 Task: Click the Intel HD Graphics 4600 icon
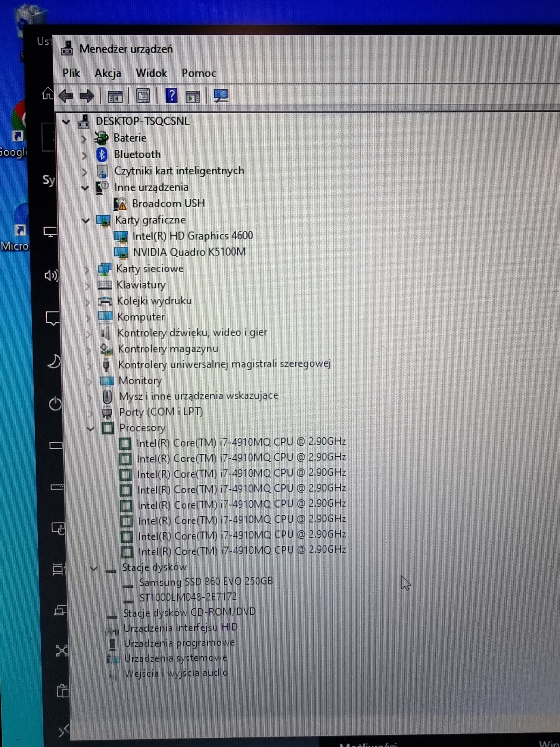point(121,236)
